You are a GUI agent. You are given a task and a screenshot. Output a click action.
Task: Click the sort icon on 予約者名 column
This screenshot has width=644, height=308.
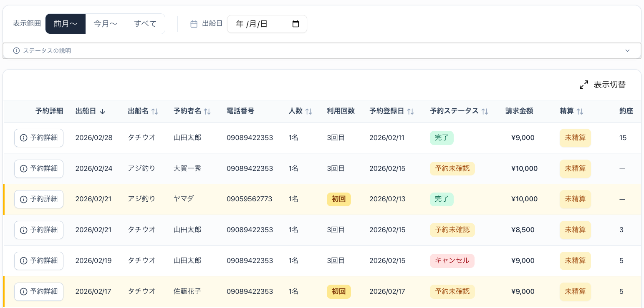pos(208,111)
